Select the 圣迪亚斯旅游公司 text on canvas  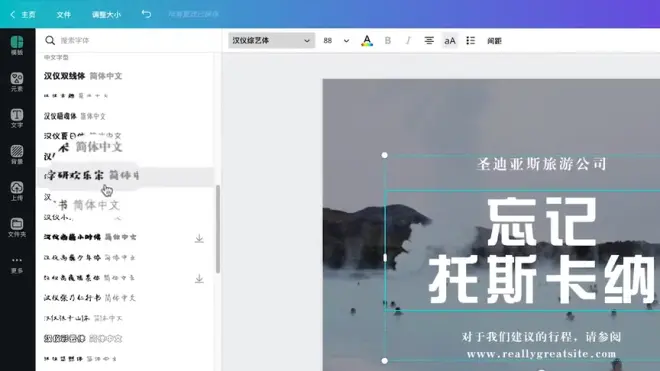tap(541, 164)
